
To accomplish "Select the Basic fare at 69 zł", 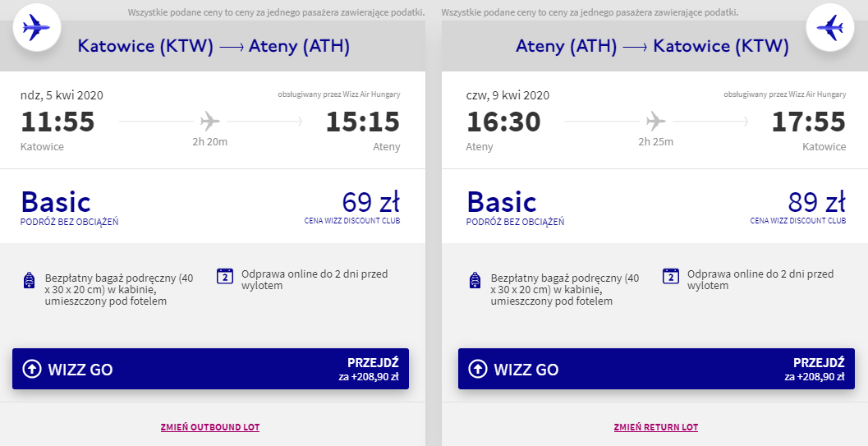I will point(210,205).
